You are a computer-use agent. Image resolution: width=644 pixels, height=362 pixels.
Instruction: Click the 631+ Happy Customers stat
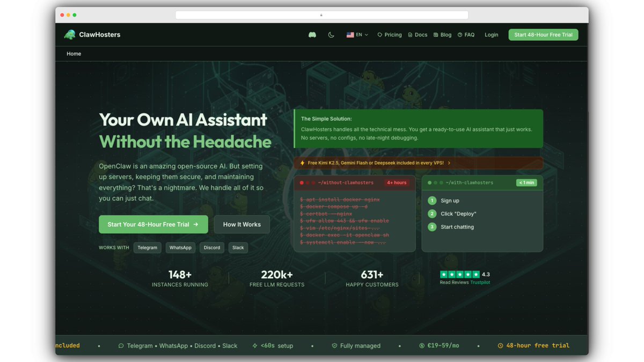[372, 279]
